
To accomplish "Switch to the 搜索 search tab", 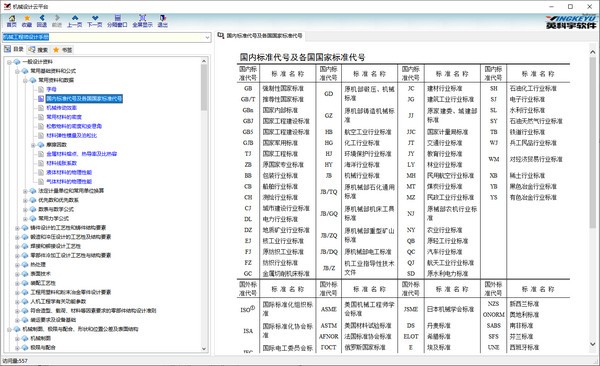I will click(38, 50).
